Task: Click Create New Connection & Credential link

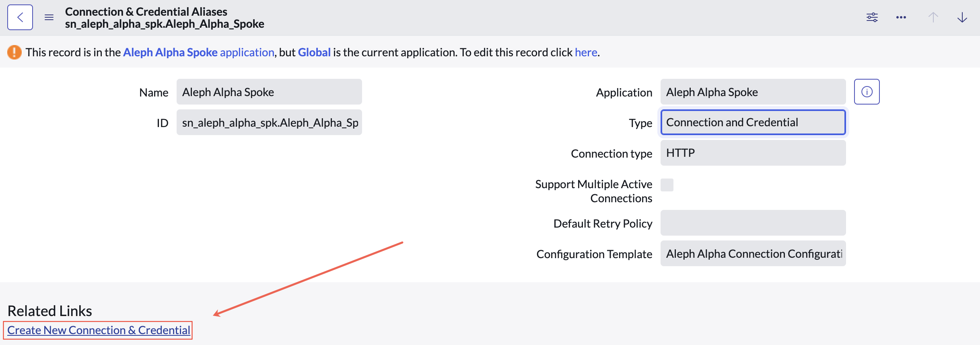Action: click(x=99, y=330)
